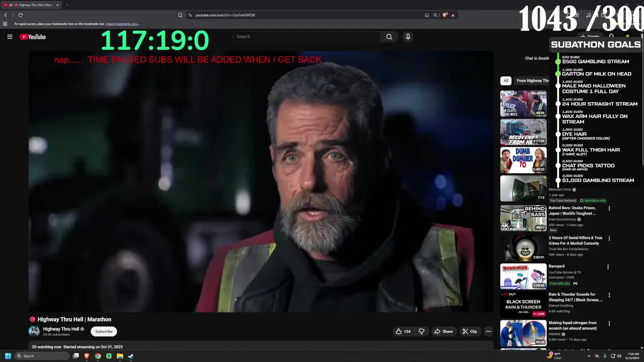Screen dimensions: 644x362
Task: Open Black Screen Rain & Thunder live thumbnail
Action: click(x=523, y=305)
